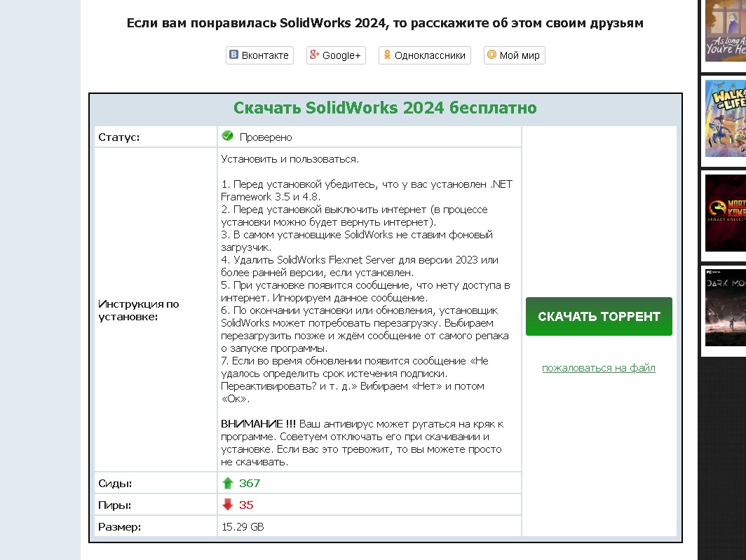Click the Статус row label

click(119, 137)
